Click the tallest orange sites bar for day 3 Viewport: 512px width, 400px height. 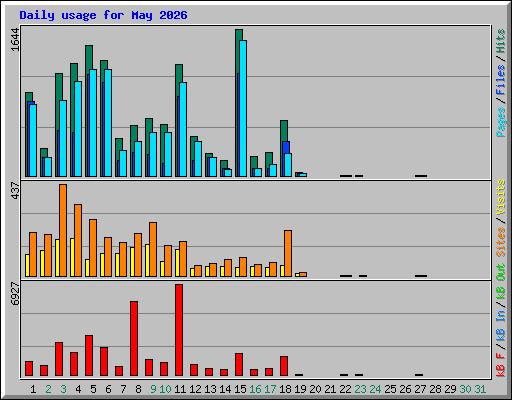point(63,230)
